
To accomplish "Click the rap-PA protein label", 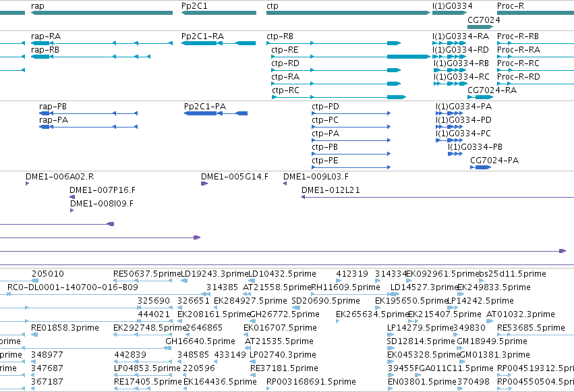I will [x=54, y=120].
